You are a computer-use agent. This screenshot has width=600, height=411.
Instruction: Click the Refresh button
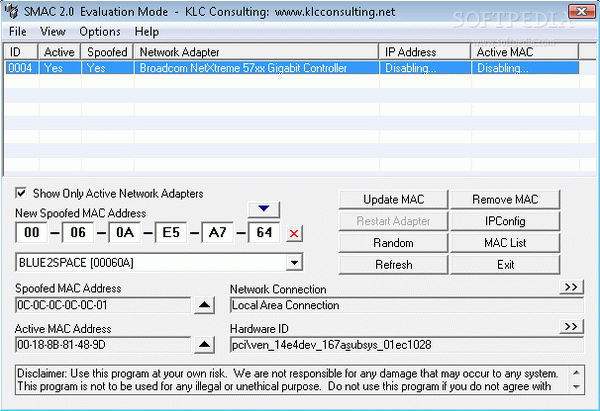pyautogui.click(x=393, y=265)
